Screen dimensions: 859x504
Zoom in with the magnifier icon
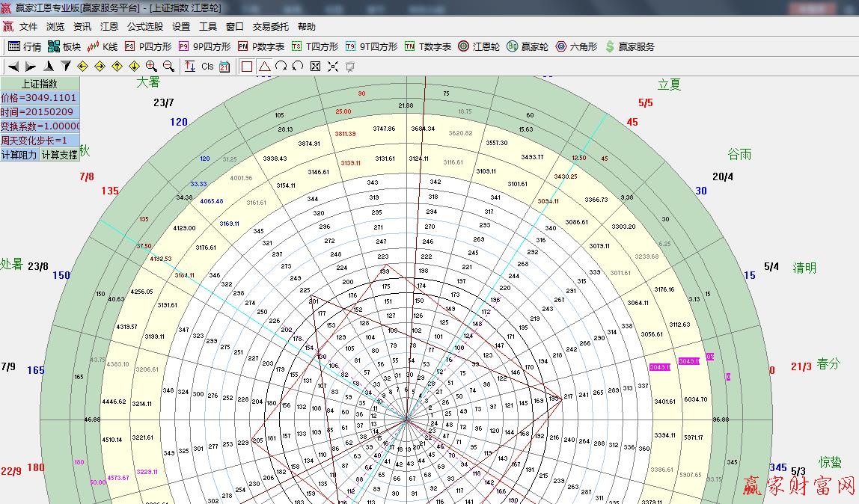pos(150,67)
